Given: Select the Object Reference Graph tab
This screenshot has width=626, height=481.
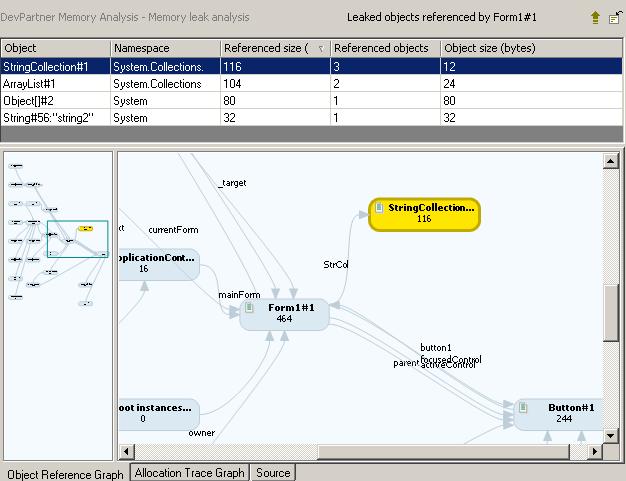Looking at the screenshot, I should click(65, 473).
